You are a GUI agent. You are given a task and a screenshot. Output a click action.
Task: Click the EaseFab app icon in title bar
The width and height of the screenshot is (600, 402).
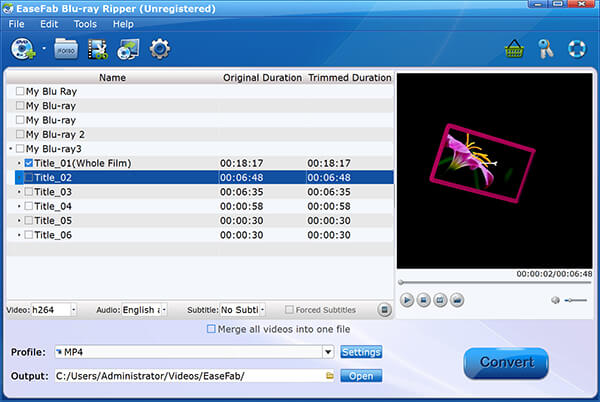click(x=8, y=8)
